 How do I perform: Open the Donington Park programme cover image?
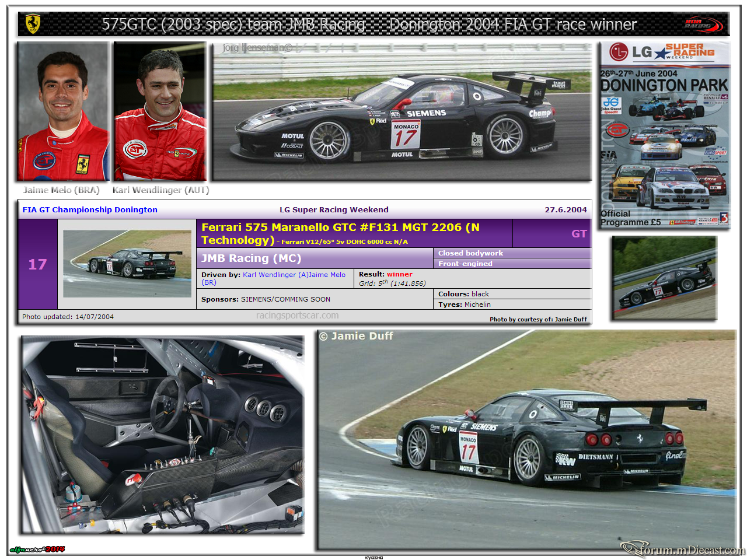pyautogui.click(x=665, y=135)
